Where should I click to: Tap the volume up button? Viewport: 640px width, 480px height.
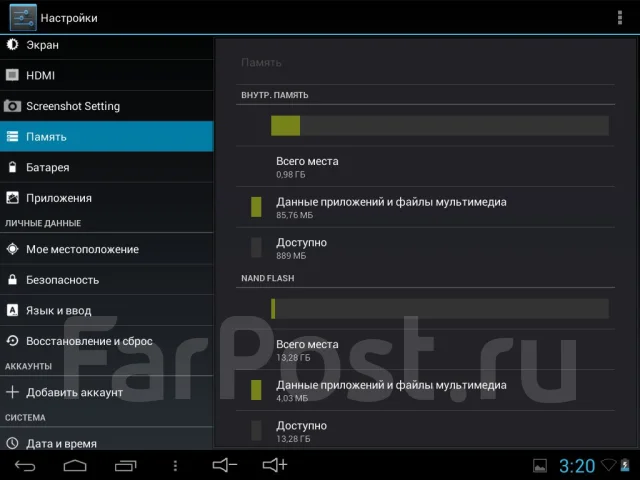tap(275, 465)
